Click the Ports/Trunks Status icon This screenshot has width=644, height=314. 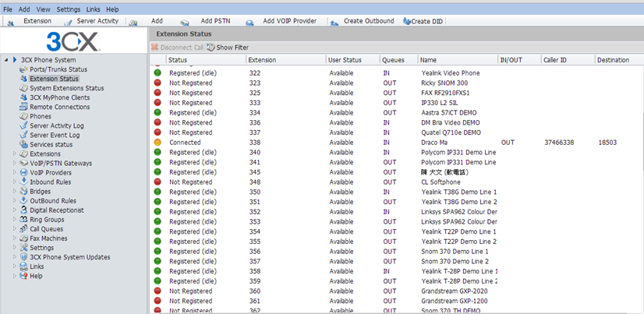coord(23,69)
